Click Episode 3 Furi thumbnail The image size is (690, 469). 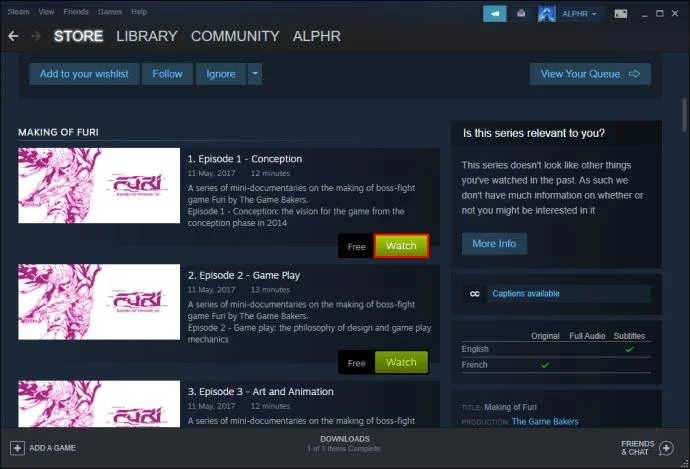[99, 404]
